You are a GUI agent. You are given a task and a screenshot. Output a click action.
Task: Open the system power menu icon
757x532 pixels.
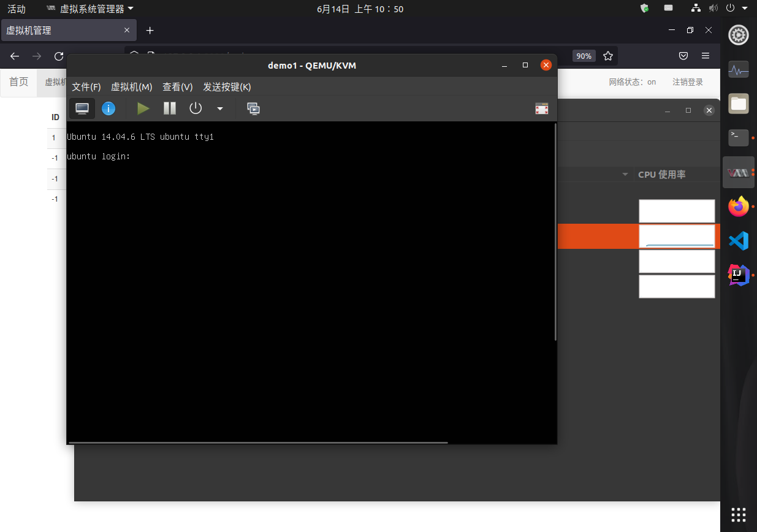[730, 8]
